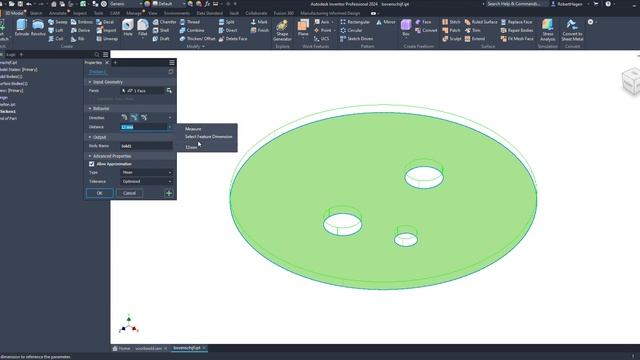Click the Sweep tool
The image size is (640, 360).
tap(58, 22)
